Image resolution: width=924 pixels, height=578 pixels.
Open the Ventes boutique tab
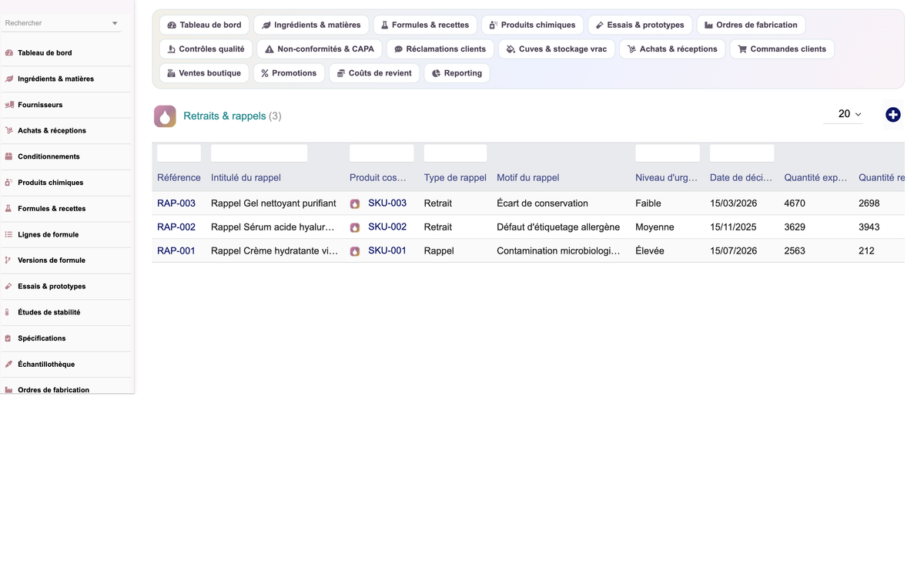[x=204, y=73]
